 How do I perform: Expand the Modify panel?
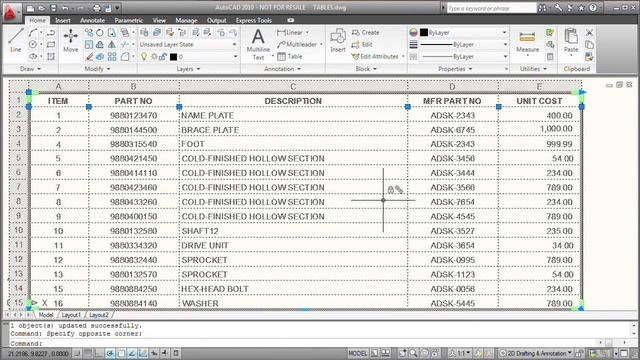tap(97, 69)
